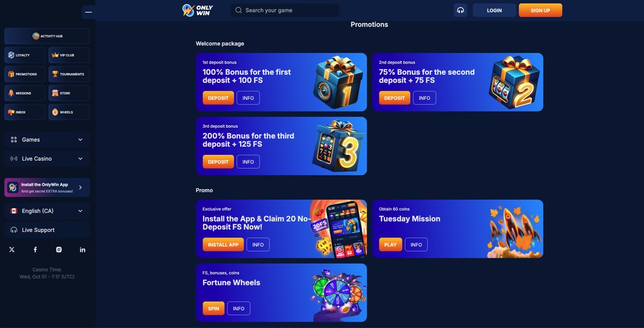
Task: Open the Install the OnlyWin App banner
Action: pos(47,188)
